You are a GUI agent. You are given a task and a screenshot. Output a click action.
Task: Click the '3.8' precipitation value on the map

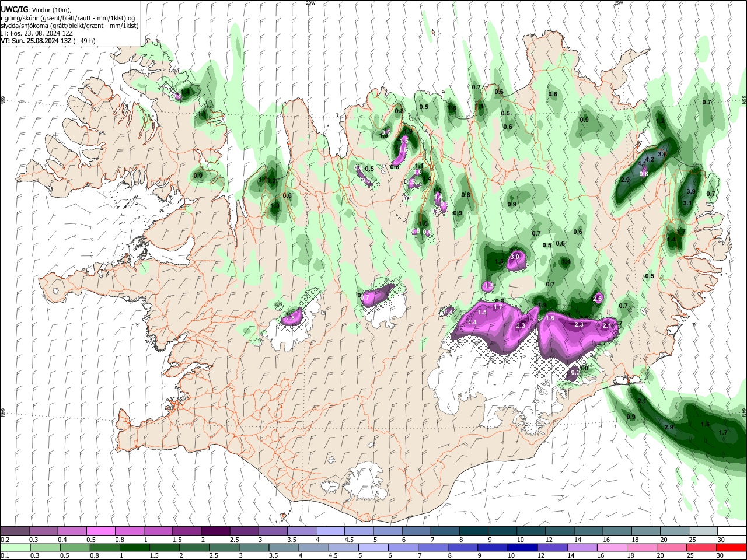[x=662, y=154]
